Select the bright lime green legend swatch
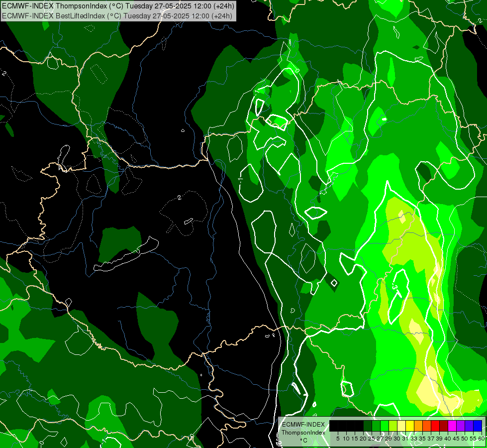 (385, 426)
